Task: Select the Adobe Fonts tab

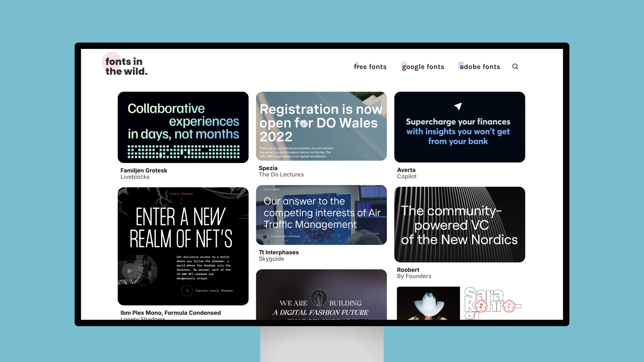Action: (x=480, y=67)
